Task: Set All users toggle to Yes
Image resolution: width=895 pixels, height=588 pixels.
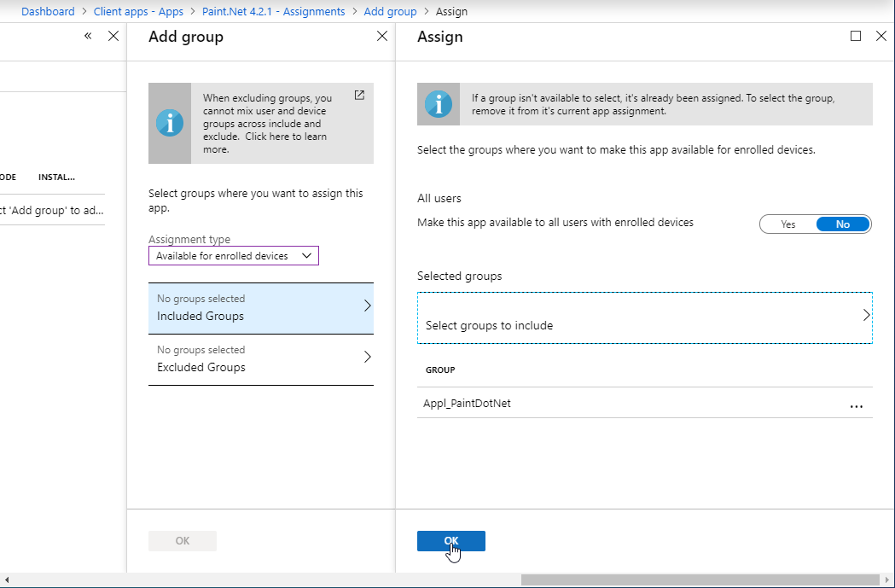Action: [x=787, y=224]
